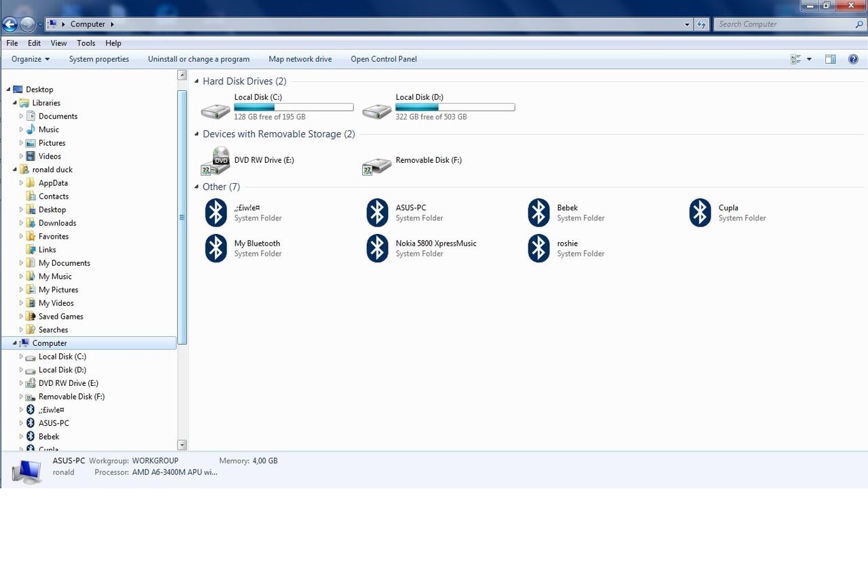Select My Videos in navigation tree

click(x=56, y=303)
